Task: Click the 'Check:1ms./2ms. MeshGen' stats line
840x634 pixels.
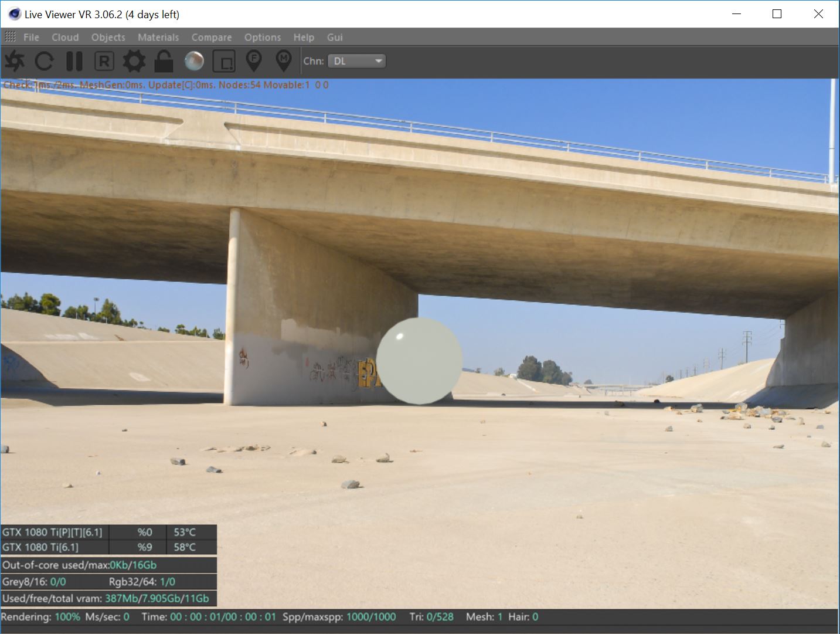Action: tap(165, 85)
